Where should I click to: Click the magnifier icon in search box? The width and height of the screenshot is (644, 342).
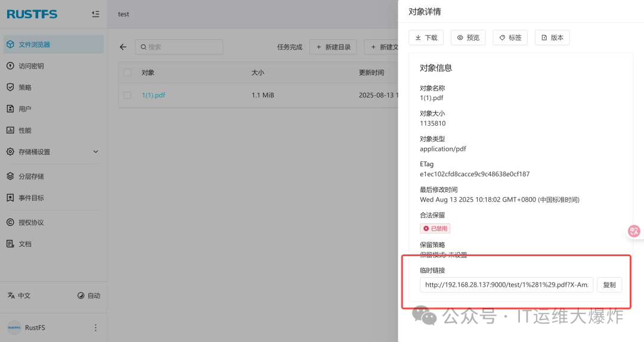pyautogui.click(x=143, y=47)
